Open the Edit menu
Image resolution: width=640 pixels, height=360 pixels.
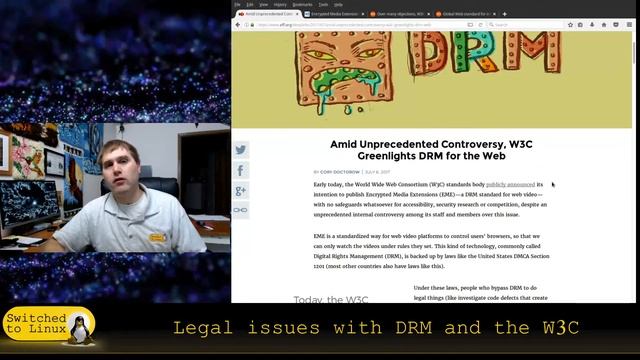point(250,4)
